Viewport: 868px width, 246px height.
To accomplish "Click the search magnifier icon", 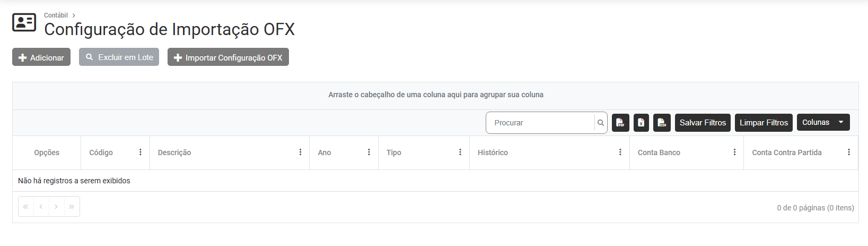I will 601,123.
